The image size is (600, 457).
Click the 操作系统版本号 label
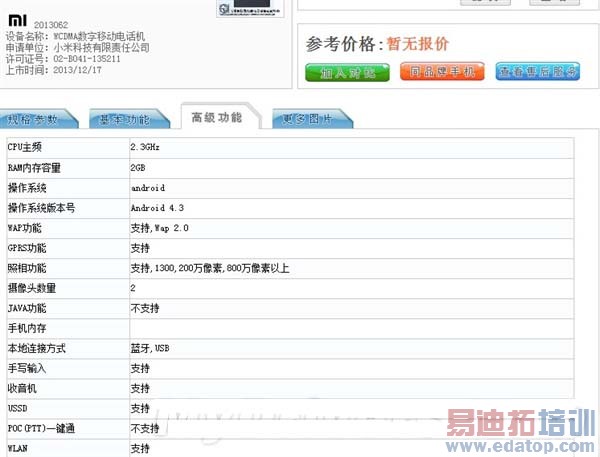coord(41,208)
